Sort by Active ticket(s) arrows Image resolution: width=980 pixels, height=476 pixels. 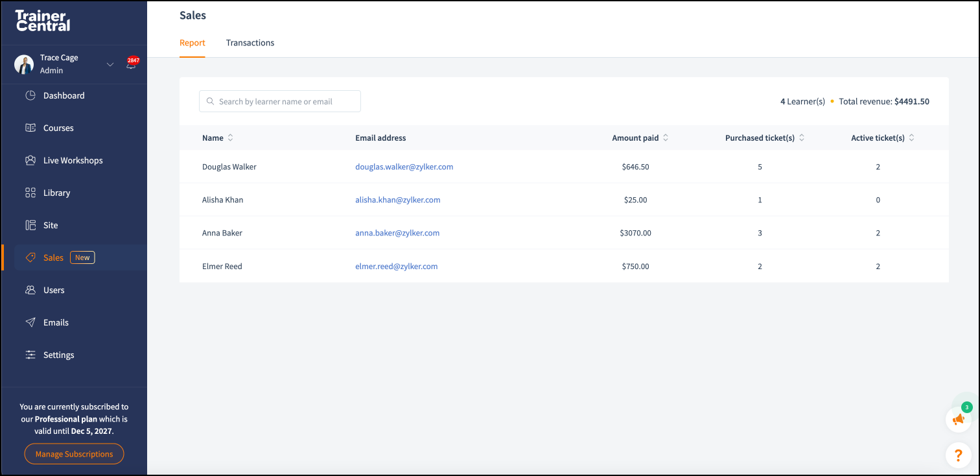tap(912, 137)
